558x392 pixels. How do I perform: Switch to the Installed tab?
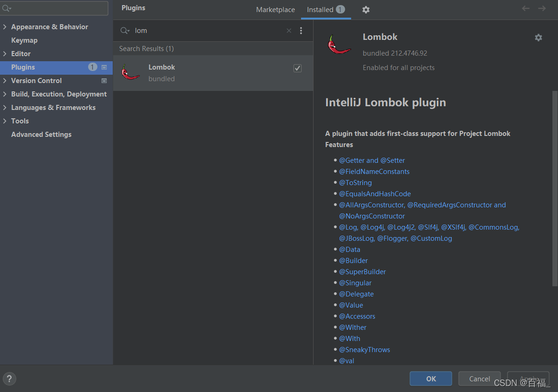click(x=326, y=10)
